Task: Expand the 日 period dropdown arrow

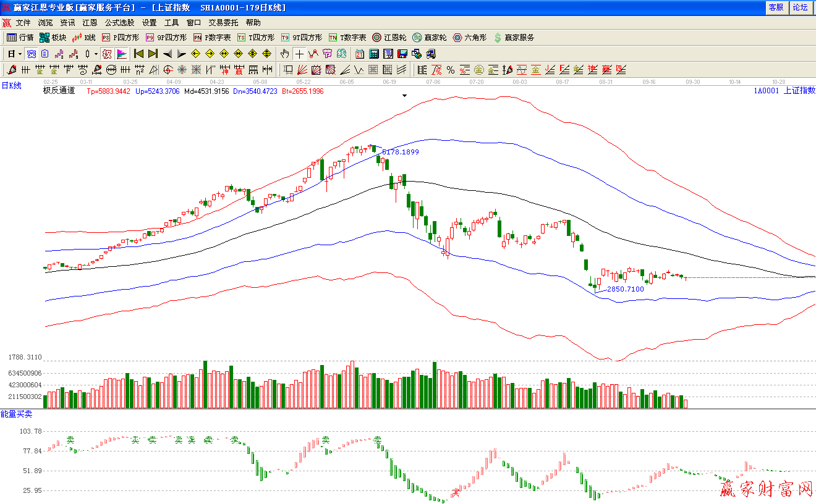Action: (20, 54)
